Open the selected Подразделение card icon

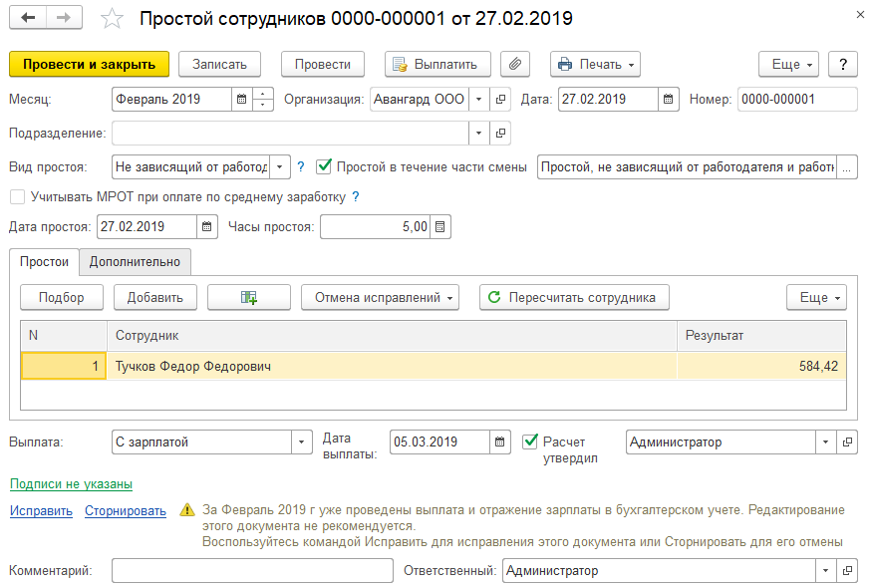point(500,134)
